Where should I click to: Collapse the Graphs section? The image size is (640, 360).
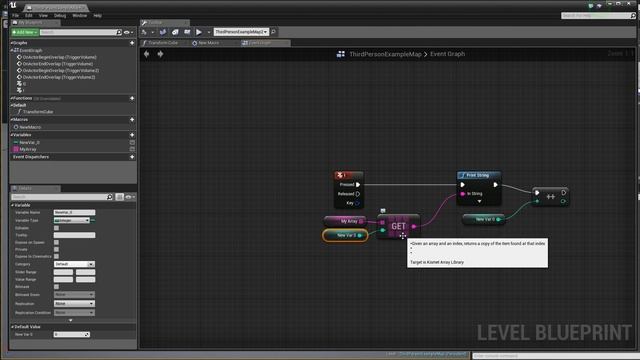point(12,43)
